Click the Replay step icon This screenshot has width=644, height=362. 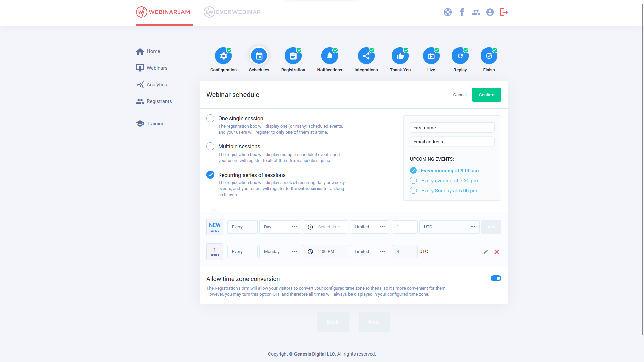click(460, 56)
